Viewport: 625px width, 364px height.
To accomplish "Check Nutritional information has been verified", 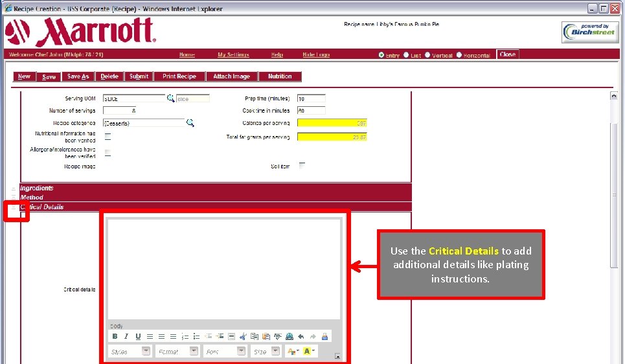I will coord(108,137).
